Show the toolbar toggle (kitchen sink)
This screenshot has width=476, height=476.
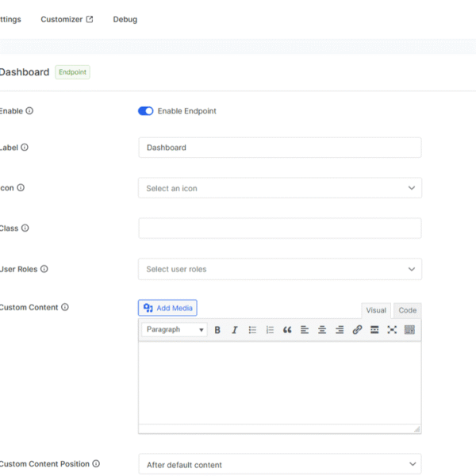coord(409,330)
